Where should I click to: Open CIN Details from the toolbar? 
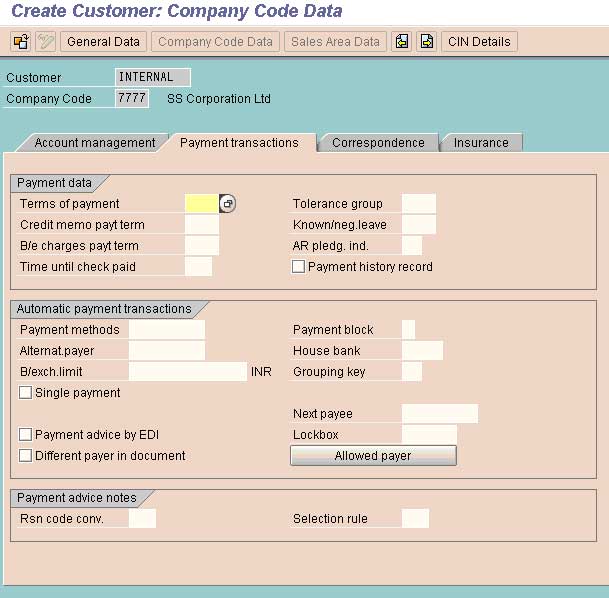click(479, 42)
